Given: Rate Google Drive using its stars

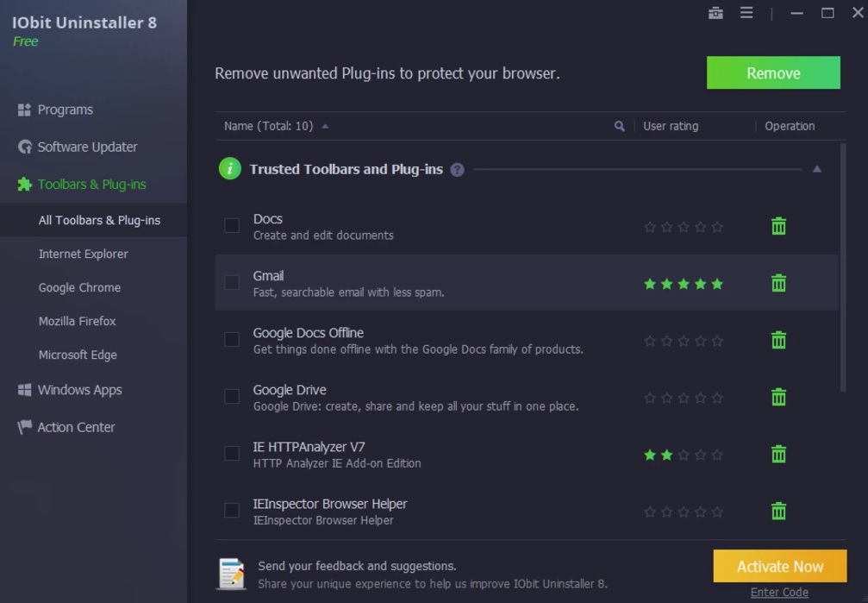Looking at the screenshot, I should [x=684, y=398].
